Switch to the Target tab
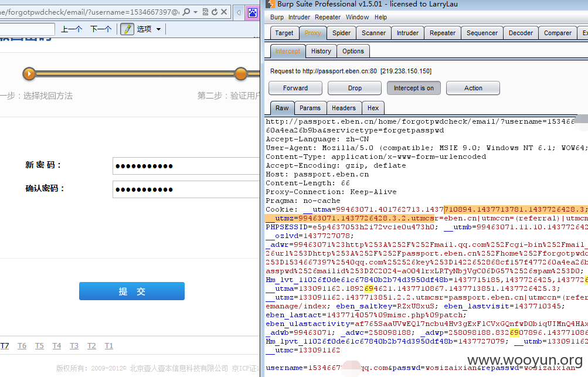The image size is (588, 377). 284,33
